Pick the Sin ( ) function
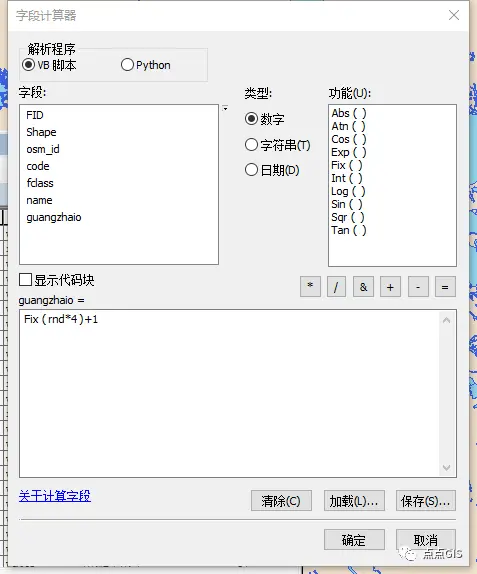Image resolution: width=477 pixels, height=574 pixels. 347,204
